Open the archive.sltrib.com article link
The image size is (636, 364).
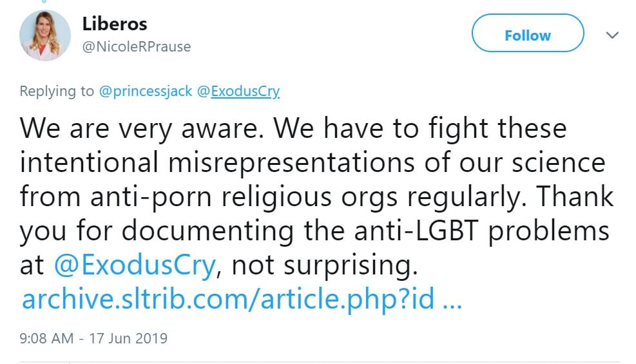click(228, 300)
